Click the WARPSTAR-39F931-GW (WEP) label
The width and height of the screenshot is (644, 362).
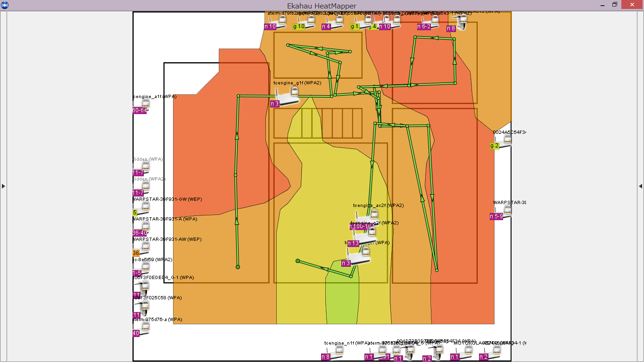167,199
